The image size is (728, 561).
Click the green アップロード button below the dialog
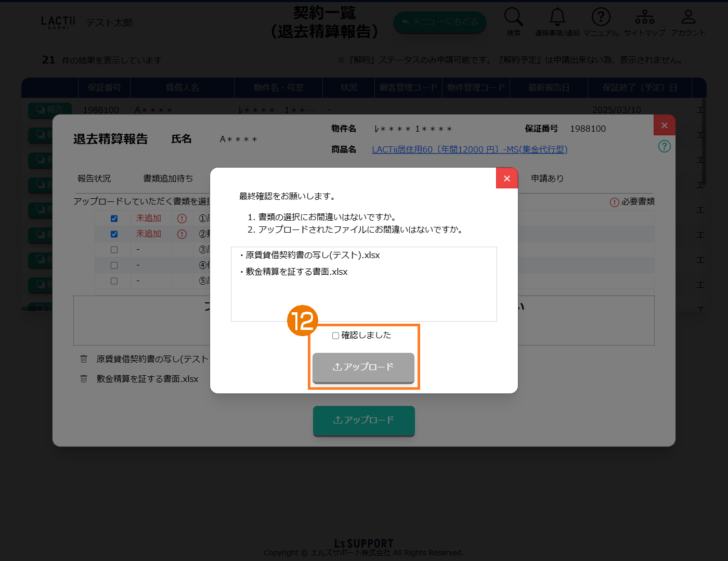pos(363,420)
